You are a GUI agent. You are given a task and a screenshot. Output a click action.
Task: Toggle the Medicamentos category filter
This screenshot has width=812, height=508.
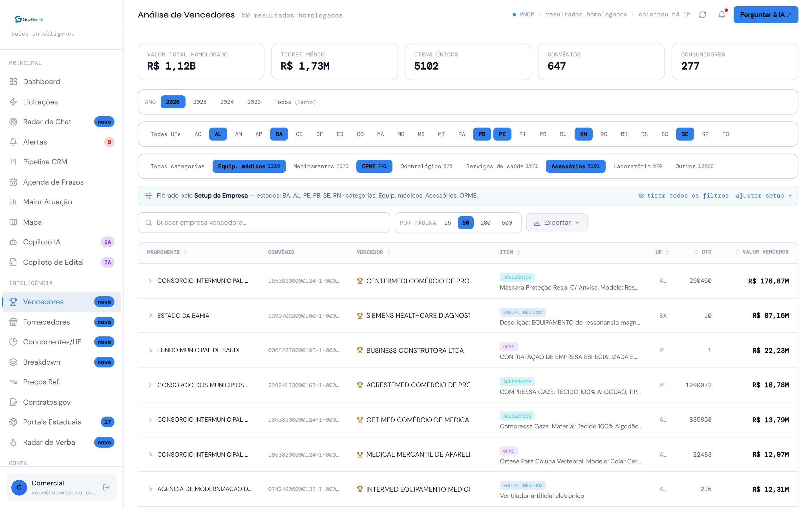321,166
